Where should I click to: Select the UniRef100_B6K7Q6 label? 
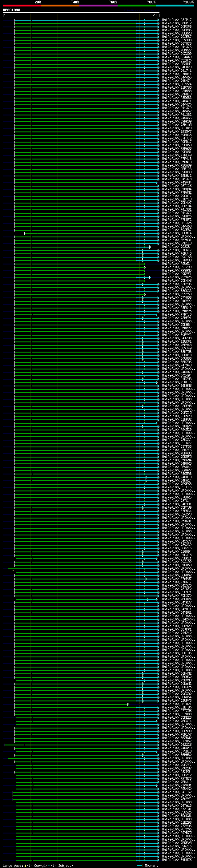pos(176,362)
